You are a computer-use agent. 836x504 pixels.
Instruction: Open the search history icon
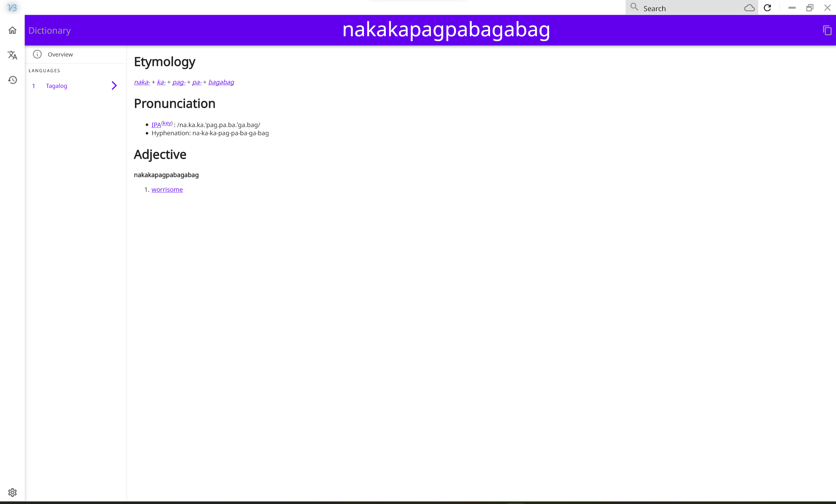[x=12, y=80]
